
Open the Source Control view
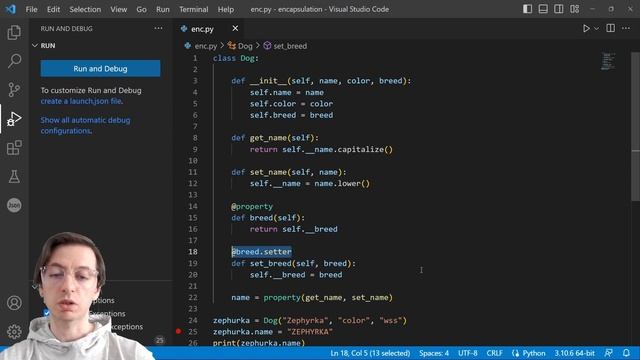pos(14,89)
